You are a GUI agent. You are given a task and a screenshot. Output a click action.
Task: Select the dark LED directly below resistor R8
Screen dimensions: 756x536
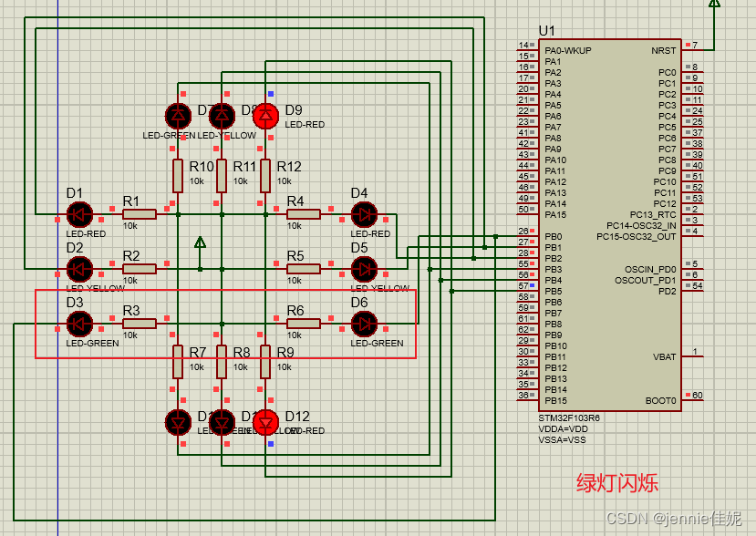222,423
